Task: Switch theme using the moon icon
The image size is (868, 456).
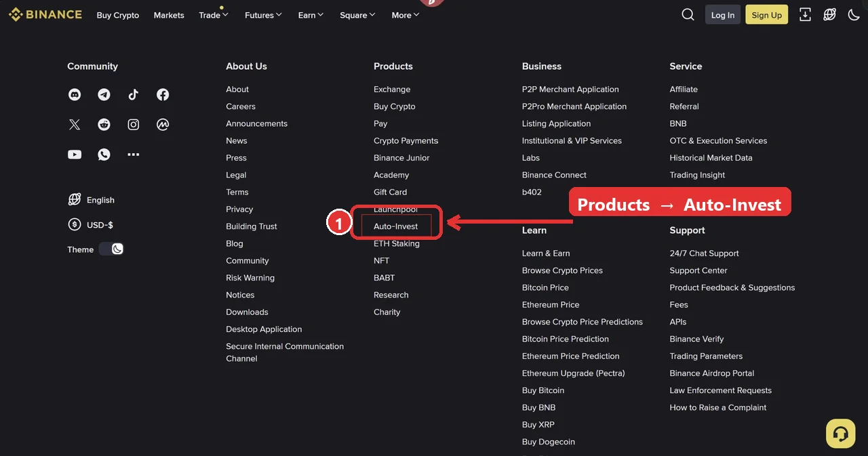Action: tap(854, 15)
